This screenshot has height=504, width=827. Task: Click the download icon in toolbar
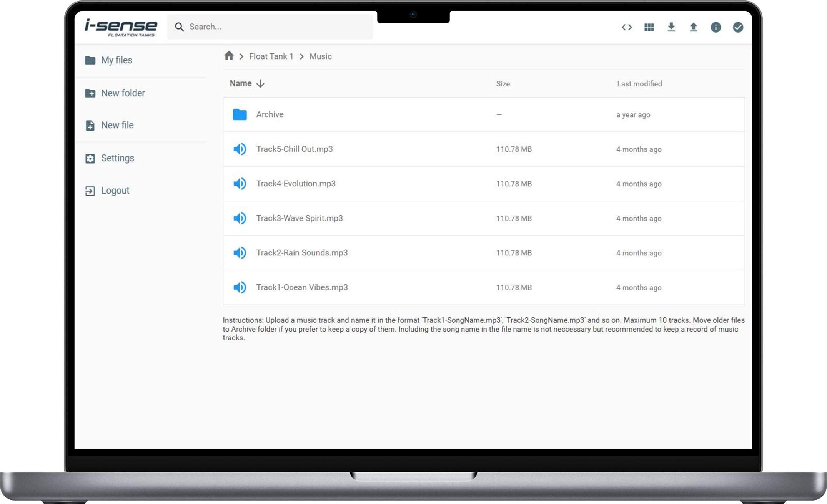tap(671, 27)
